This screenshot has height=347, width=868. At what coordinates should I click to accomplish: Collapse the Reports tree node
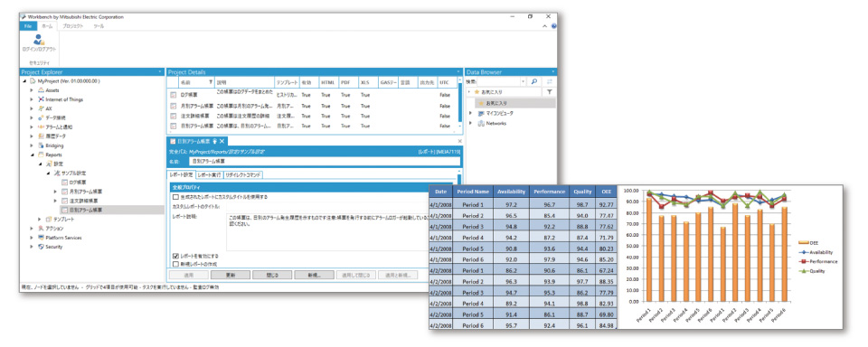click(x=33, y=155)
